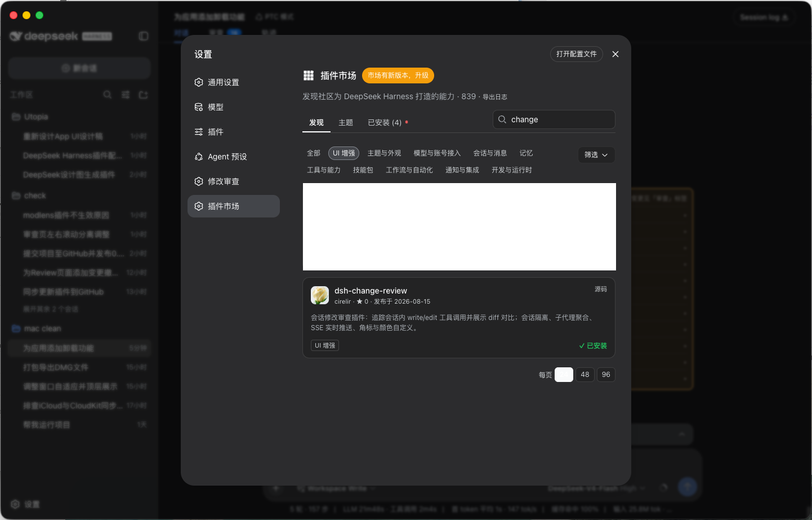Screen dimensions: 812x520
Task: Open Agent 预设 settings section
Action: point(233,157)
